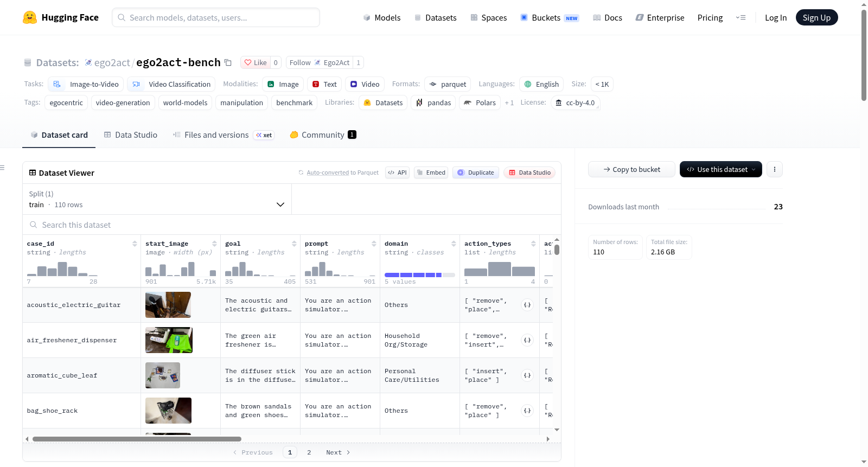The image size is (868, 467).
Task: Select the egocentric tag
Action: (x=66, y=103)
